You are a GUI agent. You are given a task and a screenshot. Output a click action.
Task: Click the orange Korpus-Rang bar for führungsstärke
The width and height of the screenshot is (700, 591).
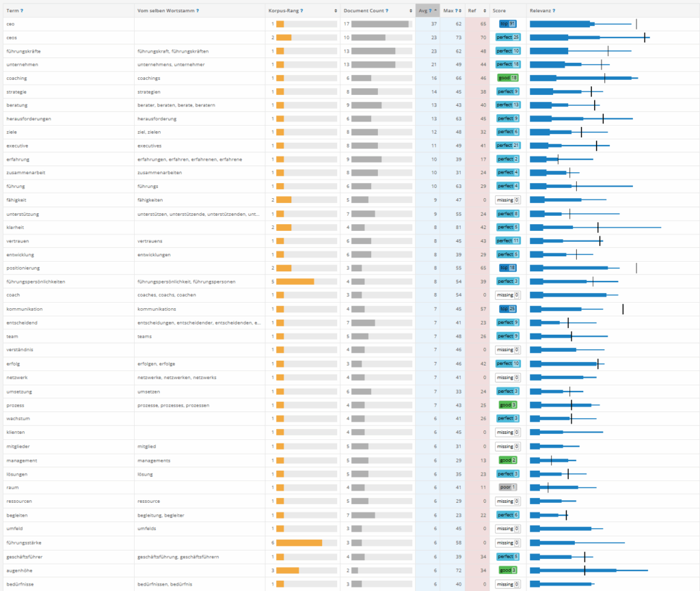click(x=299, y=542)
